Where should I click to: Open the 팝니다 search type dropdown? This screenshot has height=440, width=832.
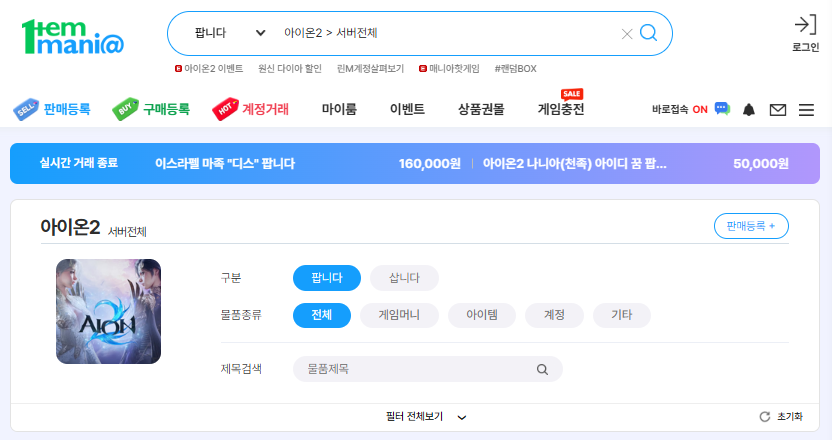point(230,33)
